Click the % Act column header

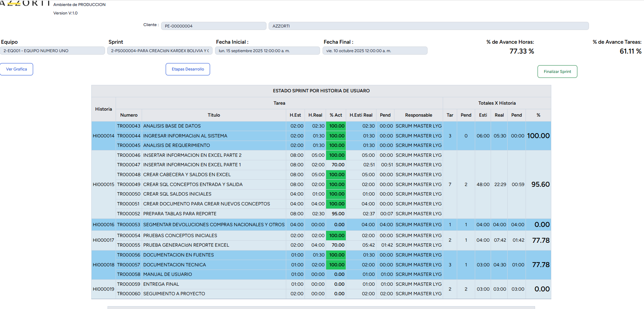pos(336,115)
